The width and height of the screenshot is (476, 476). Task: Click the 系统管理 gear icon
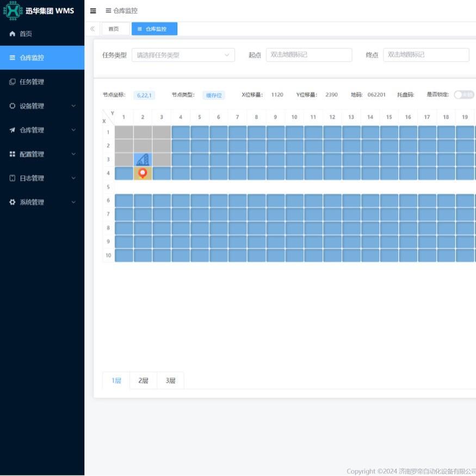12,202
